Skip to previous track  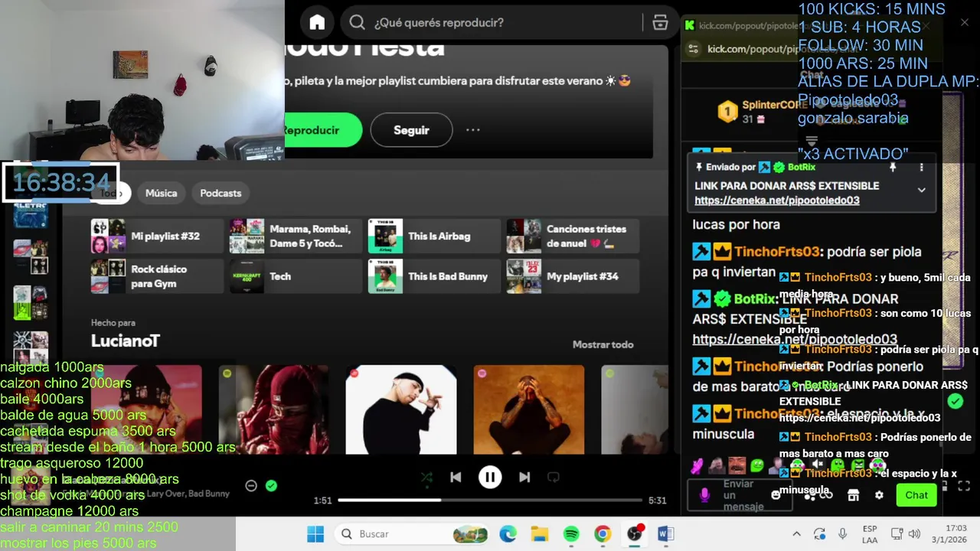click(x=456, y=478)
